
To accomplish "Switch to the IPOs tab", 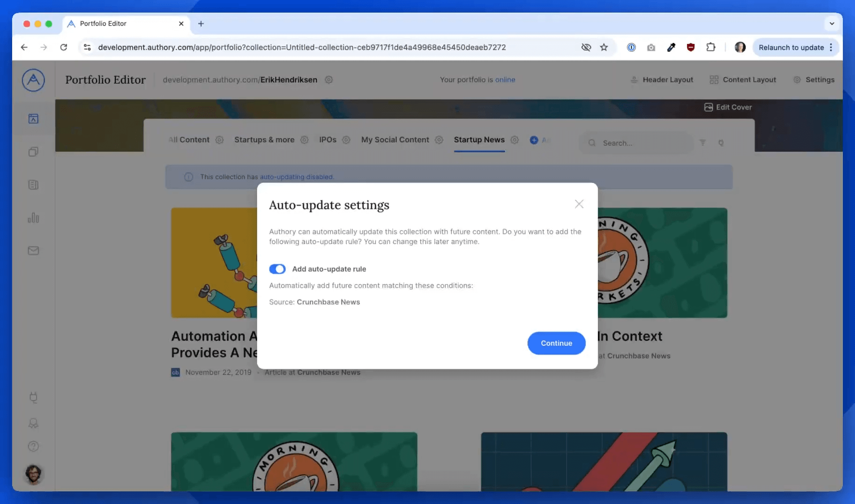I will 328,140.
